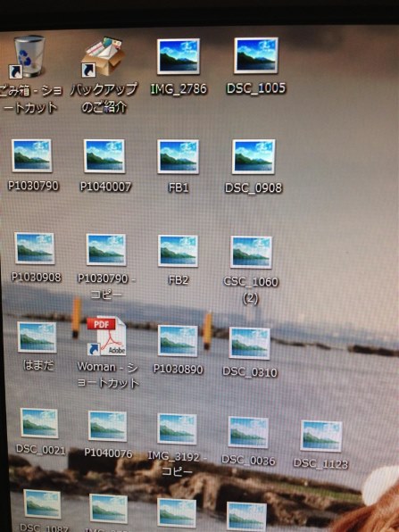
Task: Select the IMG_2786 image file
Action: [x=179, y=56]
